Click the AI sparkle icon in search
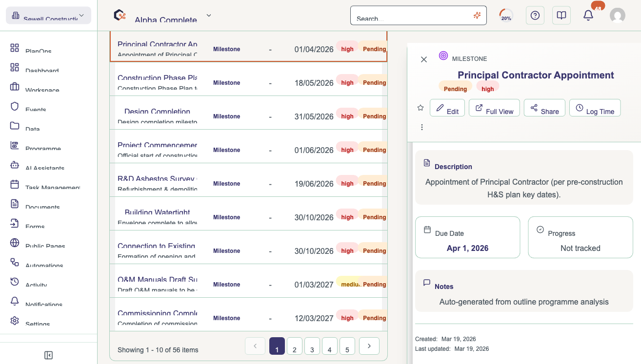Image resolution: width=641 pixels, height=364 pixels. [x=477, y=16]
